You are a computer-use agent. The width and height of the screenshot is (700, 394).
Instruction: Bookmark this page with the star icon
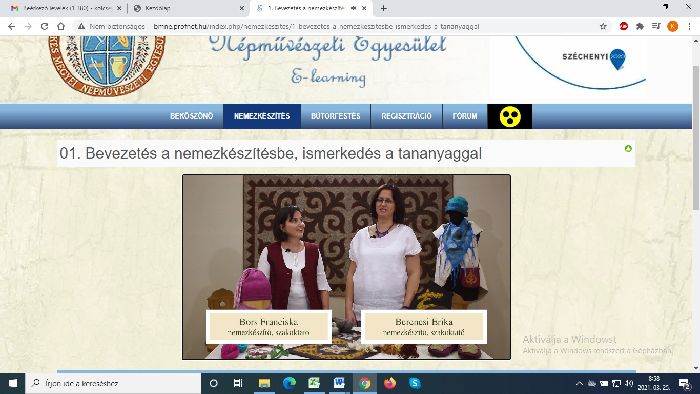(603, 26)
